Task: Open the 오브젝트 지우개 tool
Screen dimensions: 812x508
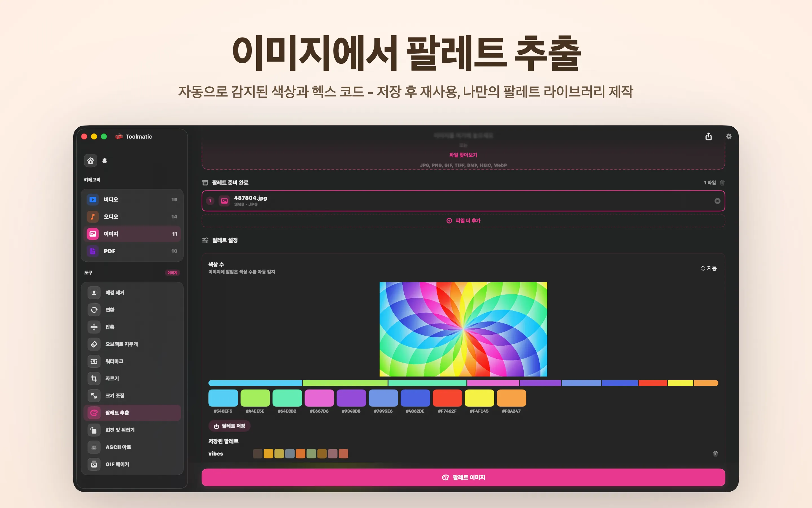Action: pyautogui.click(x=132, y=344)
